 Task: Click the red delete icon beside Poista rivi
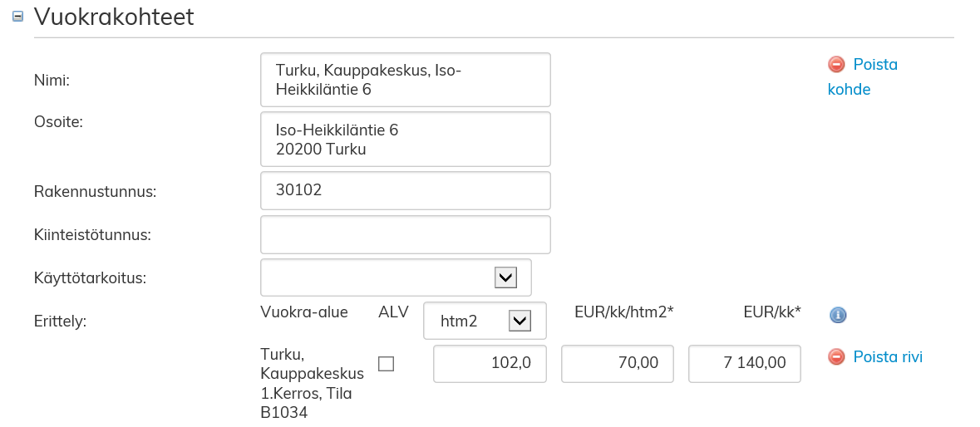[836, 357]
